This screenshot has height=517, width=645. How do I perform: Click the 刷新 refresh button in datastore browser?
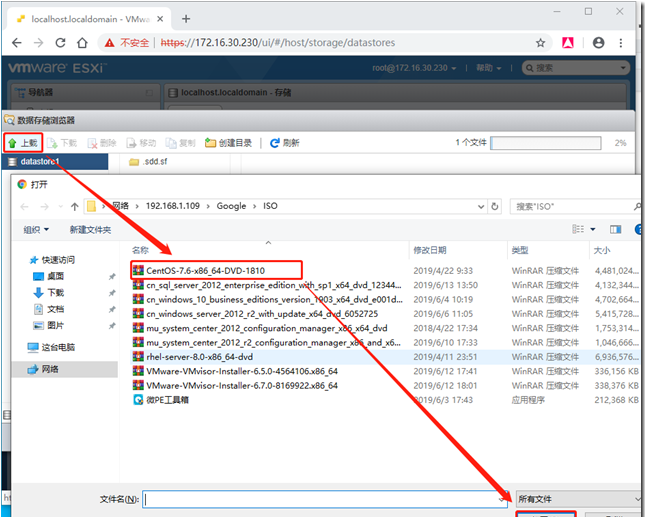pos(285,143)
